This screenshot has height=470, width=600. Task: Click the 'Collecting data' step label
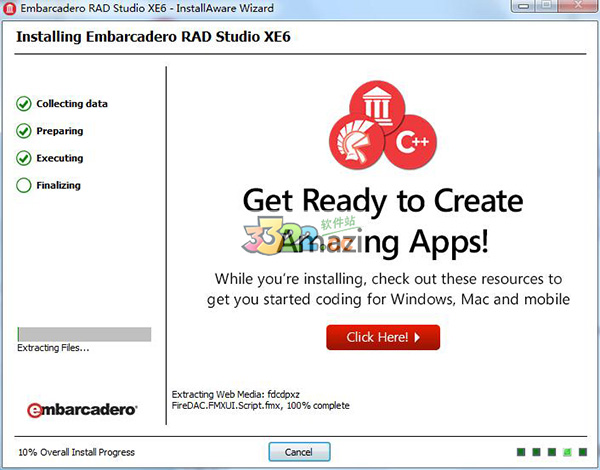pyautogui.click(x=72, y=104)
